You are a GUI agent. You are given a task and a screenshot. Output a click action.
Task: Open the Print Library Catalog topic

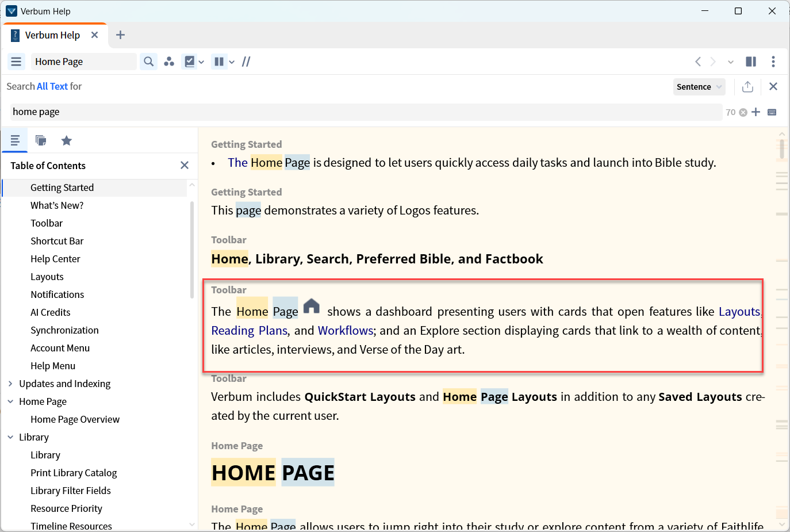(x=74, y=473)
